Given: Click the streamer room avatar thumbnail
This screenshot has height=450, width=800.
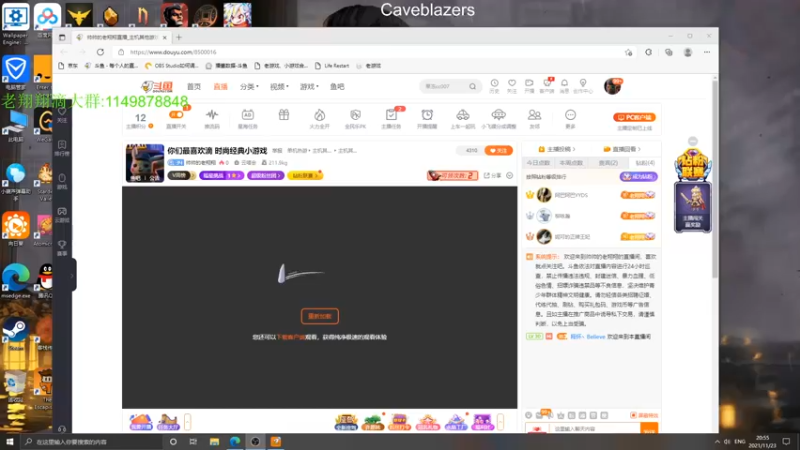Looking at the screenshot, I should (x=145, y=163).
